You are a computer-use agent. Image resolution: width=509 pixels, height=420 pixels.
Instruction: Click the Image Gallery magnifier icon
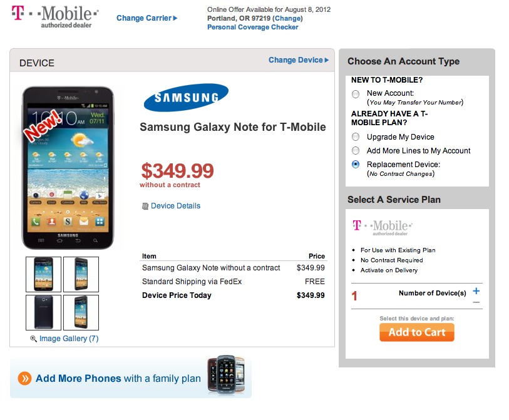click(34, 339)
